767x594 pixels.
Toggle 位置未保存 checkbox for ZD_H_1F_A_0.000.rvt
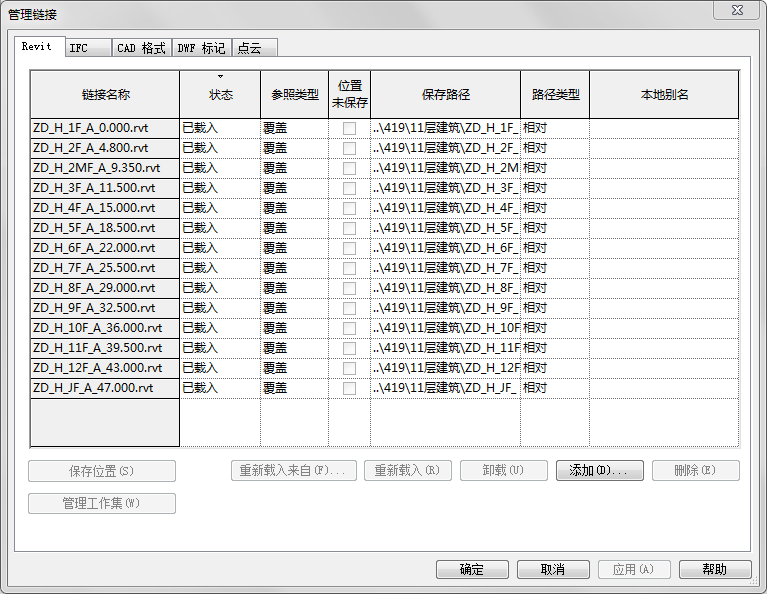coord(349,128)
